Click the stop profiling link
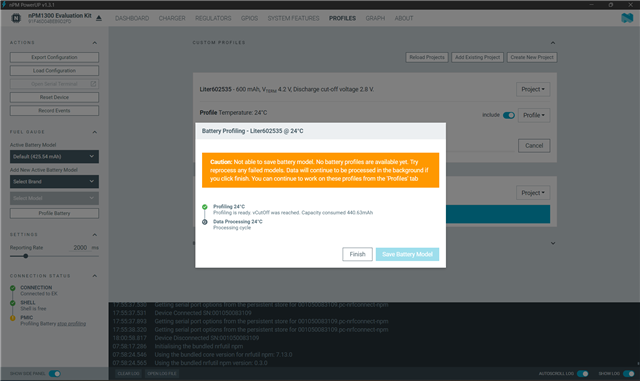This screenshot has width=640, height=381. 71,324
